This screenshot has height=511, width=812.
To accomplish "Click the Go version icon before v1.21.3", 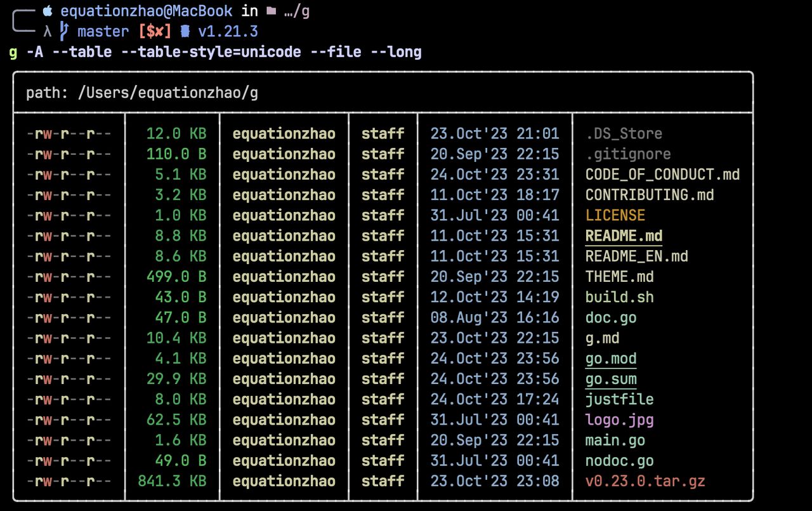I will (185, 32).
